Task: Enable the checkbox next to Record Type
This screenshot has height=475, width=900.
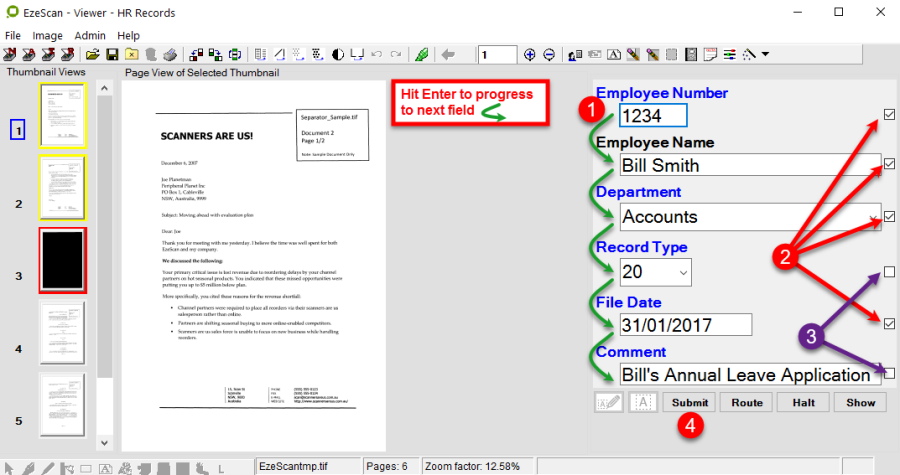Action: (x=888, y=271)
